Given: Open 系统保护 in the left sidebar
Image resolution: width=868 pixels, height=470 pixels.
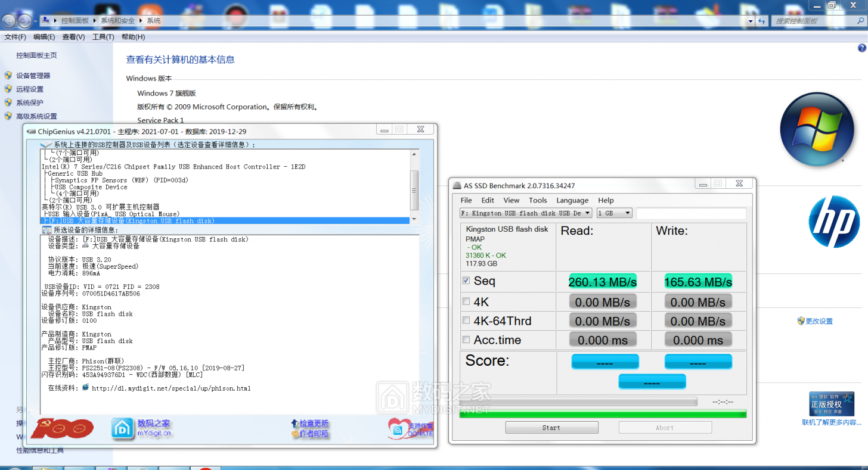Looking at the screenshot, I should 30,103.
